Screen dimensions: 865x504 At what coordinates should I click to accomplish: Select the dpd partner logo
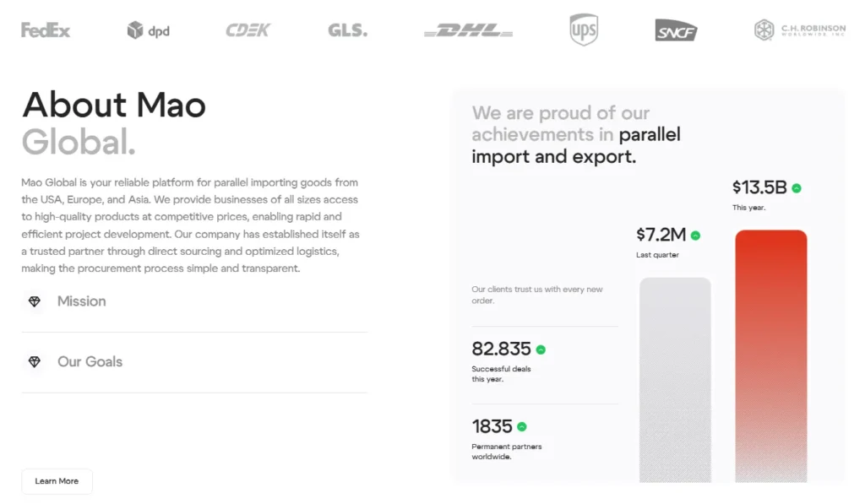coord(149,29)
